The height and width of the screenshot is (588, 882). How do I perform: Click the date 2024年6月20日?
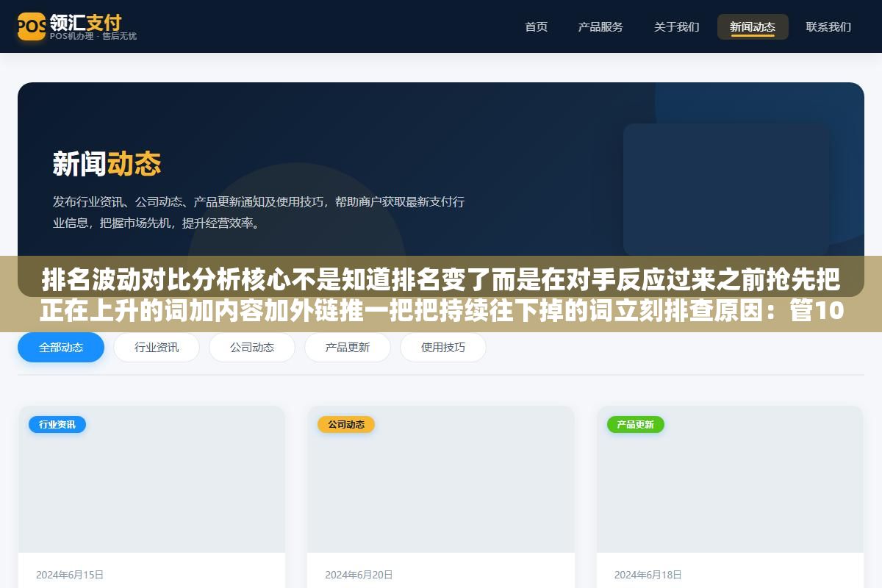[359, 575]
